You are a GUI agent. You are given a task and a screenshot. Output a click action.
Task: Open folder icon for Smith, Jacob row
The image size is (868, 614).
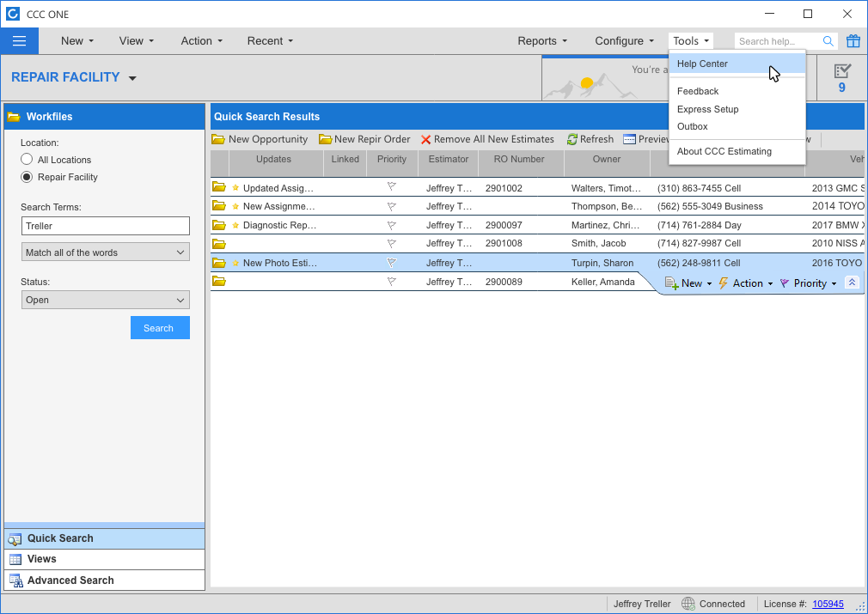pyautogui.click(x=219, y=243)
